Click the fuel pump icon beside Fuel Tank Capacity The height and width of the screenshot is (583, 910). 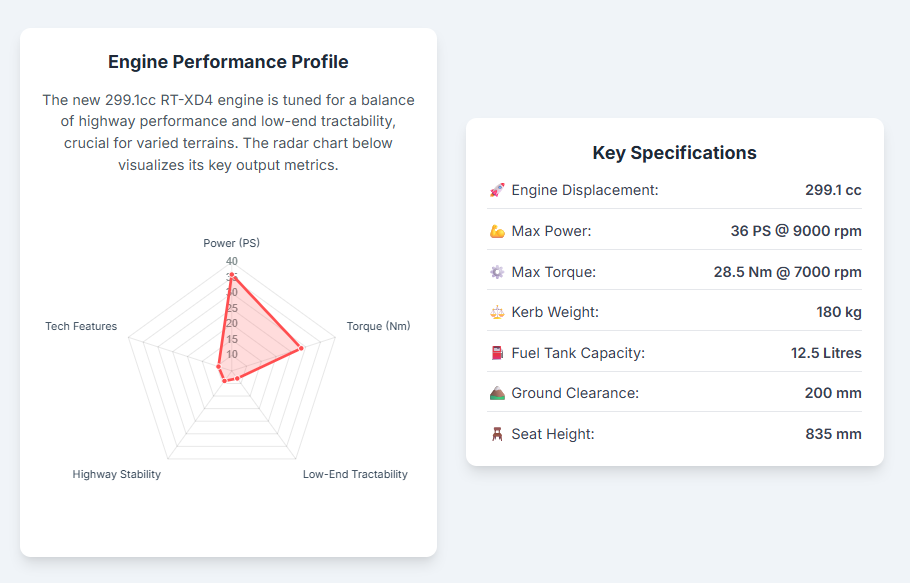497,353
